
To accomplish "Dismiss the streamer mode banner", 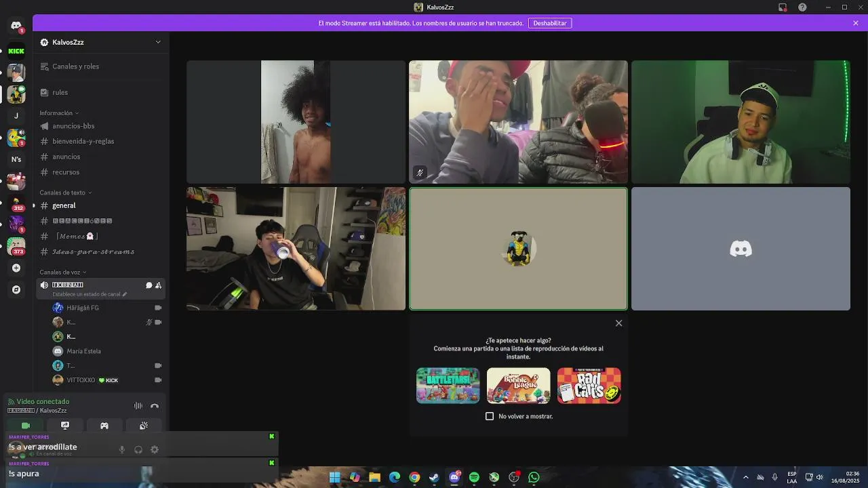I will coord(856,23).
